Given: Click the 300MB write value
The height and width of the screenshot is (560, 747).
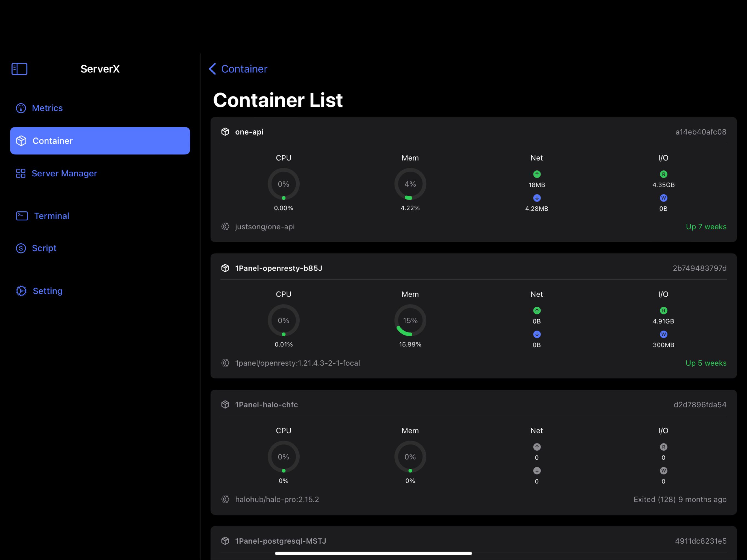Looking at the screenshot, I should click(664, 345).
